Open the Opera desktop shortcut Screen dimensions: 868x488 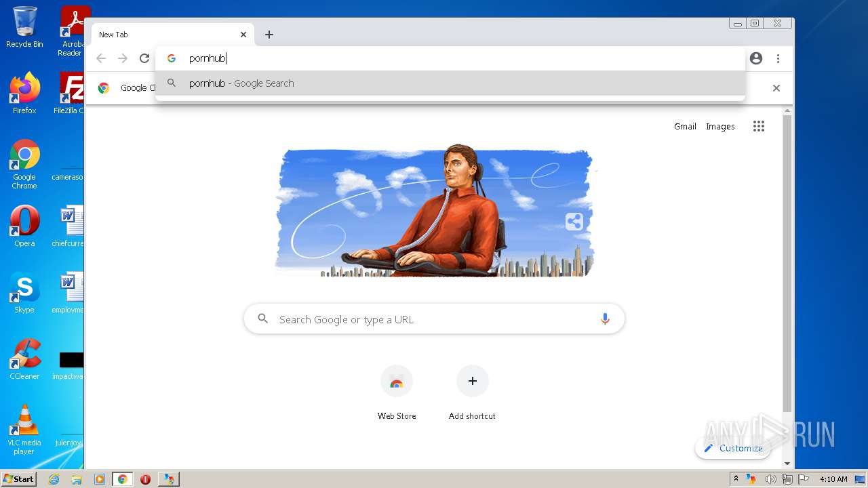tap(24, 226)
